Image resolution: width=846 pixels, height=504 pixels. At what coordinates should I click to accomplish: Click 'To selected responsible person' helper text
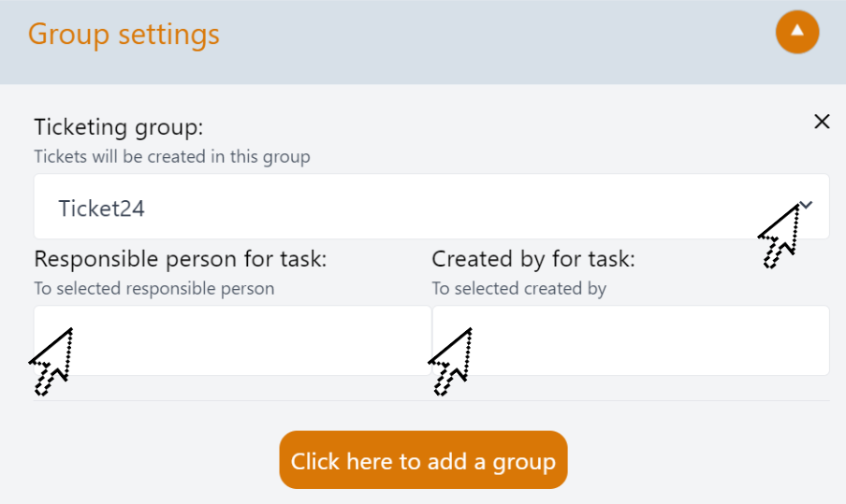154,288
